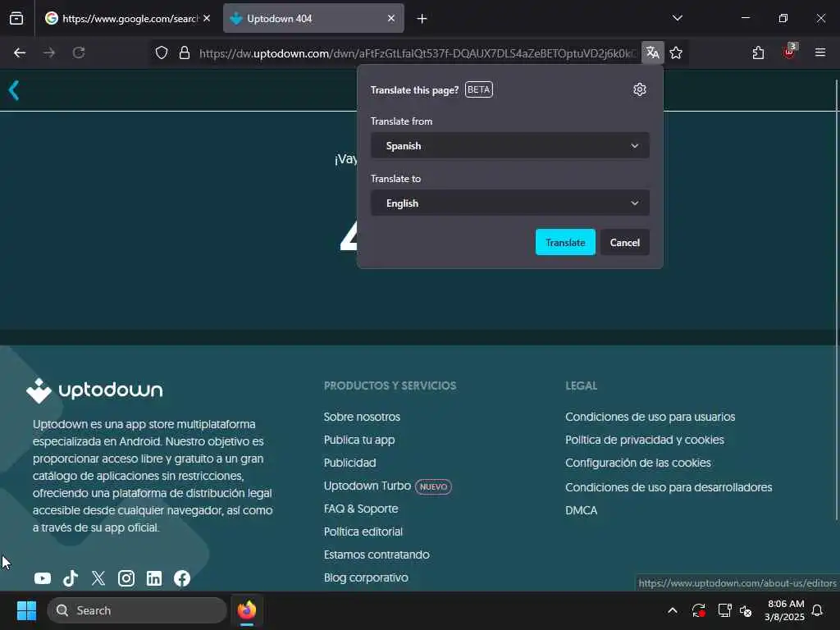This screenshot has height=630, width=840.
Task: Open Política de privacidad y cookies link
Action: click(645, 440)
